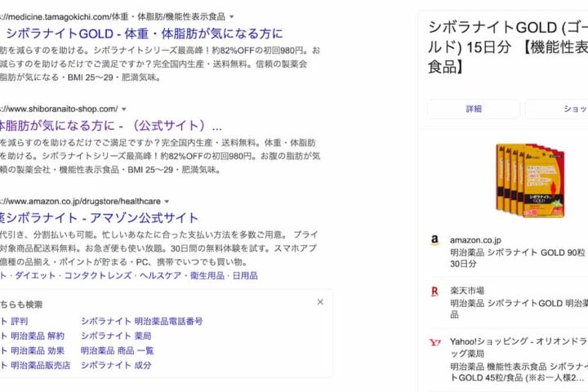
Task: Click the medicine.tamagokichi.com URL text
Action: [x=113, y=17]
